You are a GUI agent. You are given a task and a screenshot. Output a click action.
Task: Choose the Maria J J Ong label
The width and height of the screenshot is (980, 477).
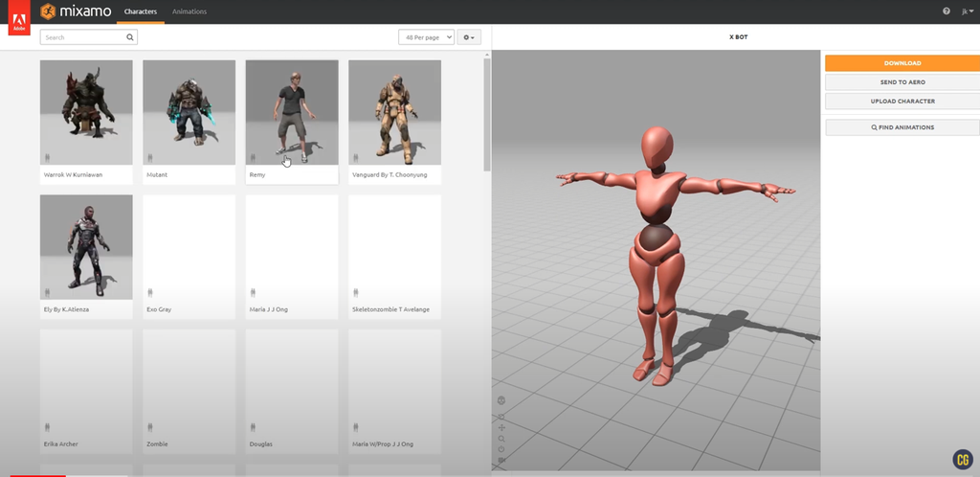[269, 309]
